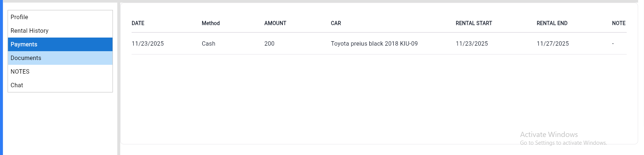Click rental start date 11/23/2025
Viewport: 644px width, 155px height.
[472, 43]
